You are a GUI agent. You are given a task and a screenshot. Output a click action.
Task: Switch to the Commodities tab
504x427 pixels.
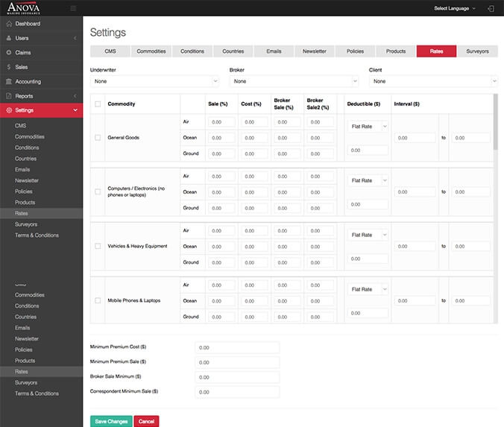(151, 51)
